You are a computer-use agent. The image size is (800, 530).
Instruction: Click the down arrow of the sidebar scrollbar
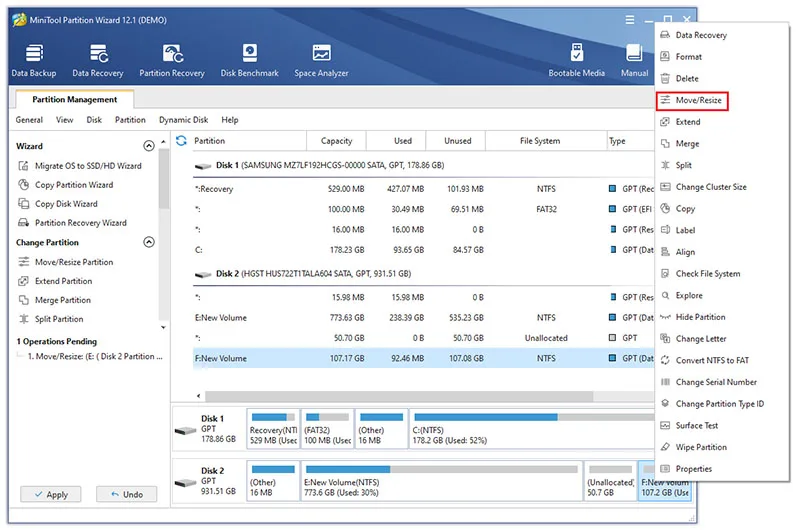coord(163,327)
